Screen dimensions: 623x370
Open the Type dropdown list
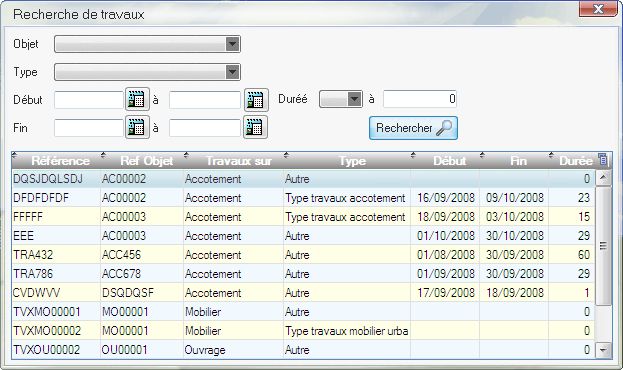(232, 72)
